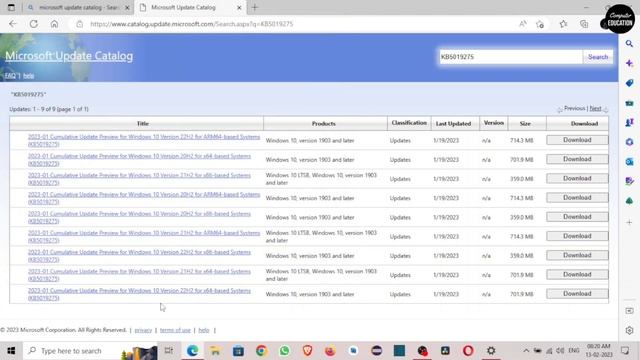Open the terms of use footer link

coord(175,330)
